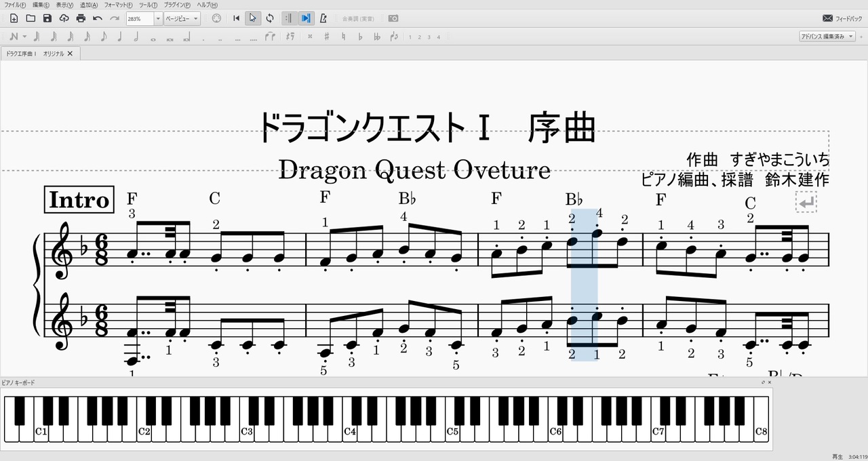Activate image capture camera icon
The width and height of the screenshot is (868, 461).
tap(393, 18)
